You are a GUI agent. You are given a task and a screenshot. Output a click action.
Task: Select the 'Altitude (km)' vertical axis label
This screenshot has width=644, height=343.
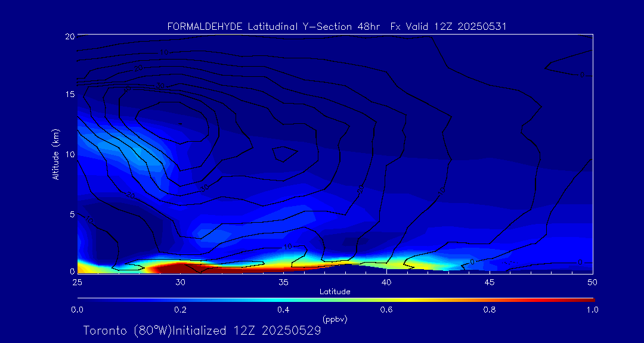point(56,154)
